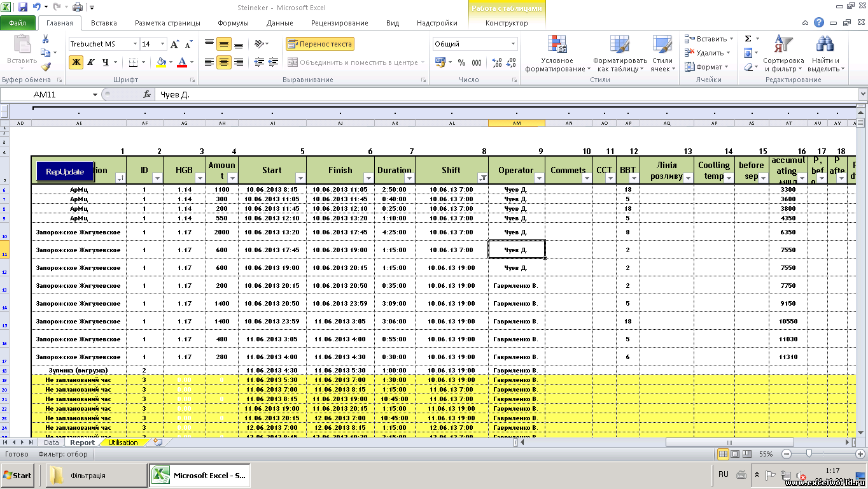
Task: Open the Trebuchet MS font name dropdown
Action: click(x=135, y=44)
